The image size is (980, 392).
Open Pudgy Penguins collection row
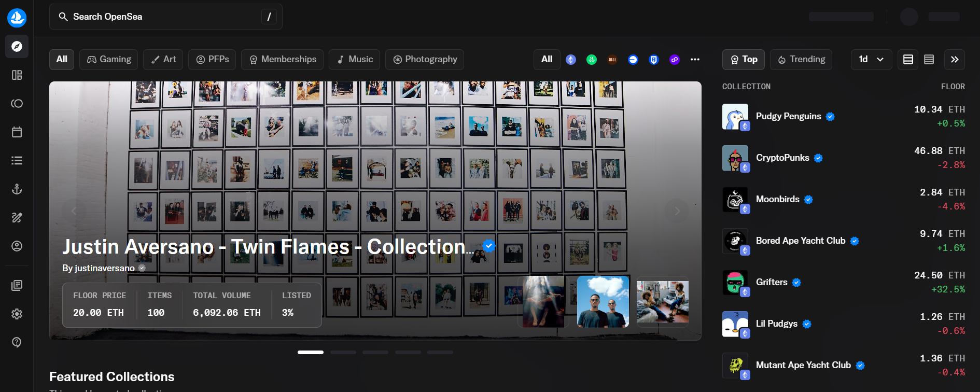coord(844,117)
